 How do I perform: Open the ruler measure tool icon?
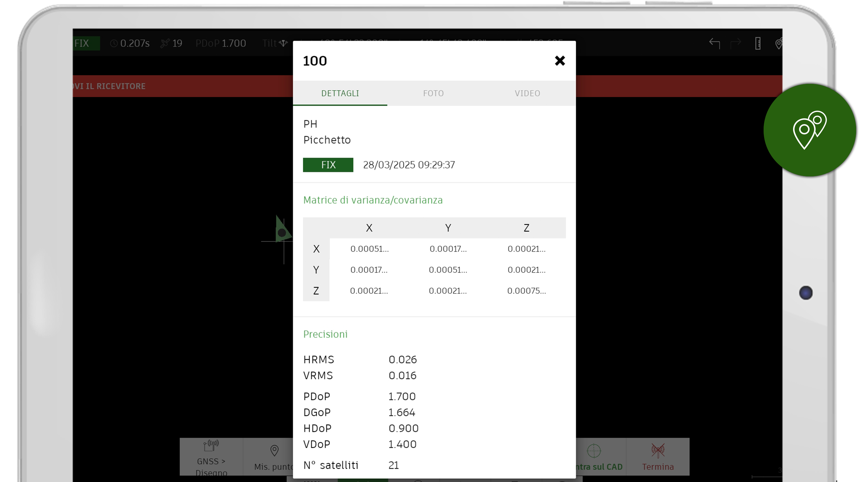coord(757,43)
